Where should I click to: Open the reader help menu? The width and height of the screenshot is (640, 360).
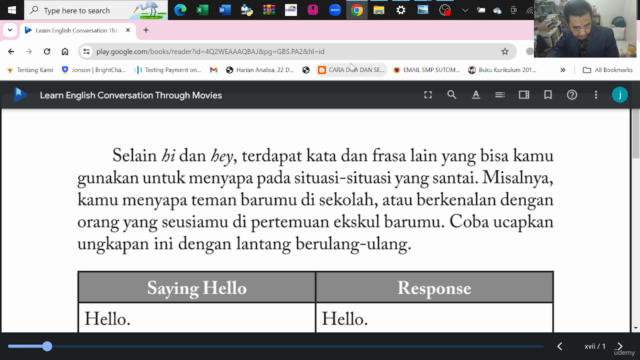pos(572,95)
